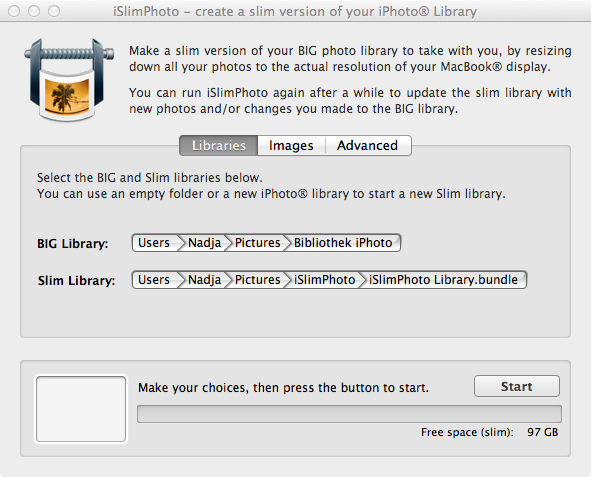Viewport: 591px width, 477px height.
Task: Click the window title text
Action: point(295,12)
